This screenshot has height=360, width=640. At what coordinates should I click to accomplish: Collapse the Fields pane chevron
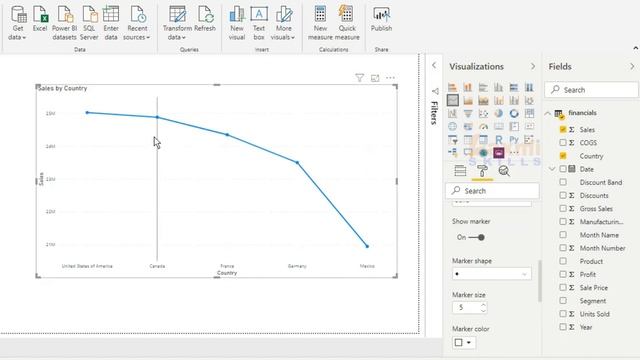pyautogui.click(x=632, y=66)
